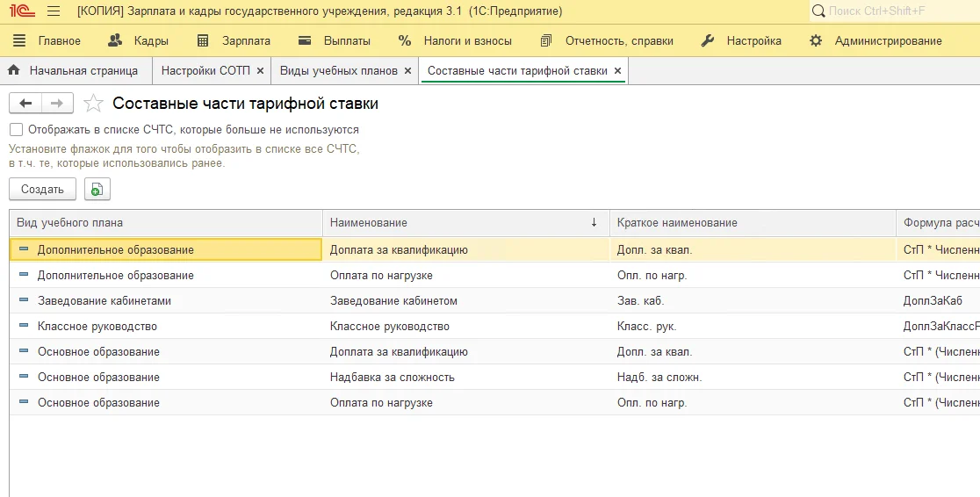Screen dimensions: 980x497
Task: Sort by Краткое наименование column
Action: coord(753,222)
